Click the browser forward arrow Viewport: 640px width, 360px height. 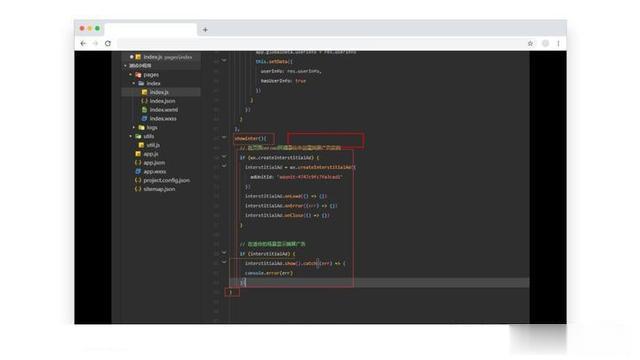pos(96,43)
